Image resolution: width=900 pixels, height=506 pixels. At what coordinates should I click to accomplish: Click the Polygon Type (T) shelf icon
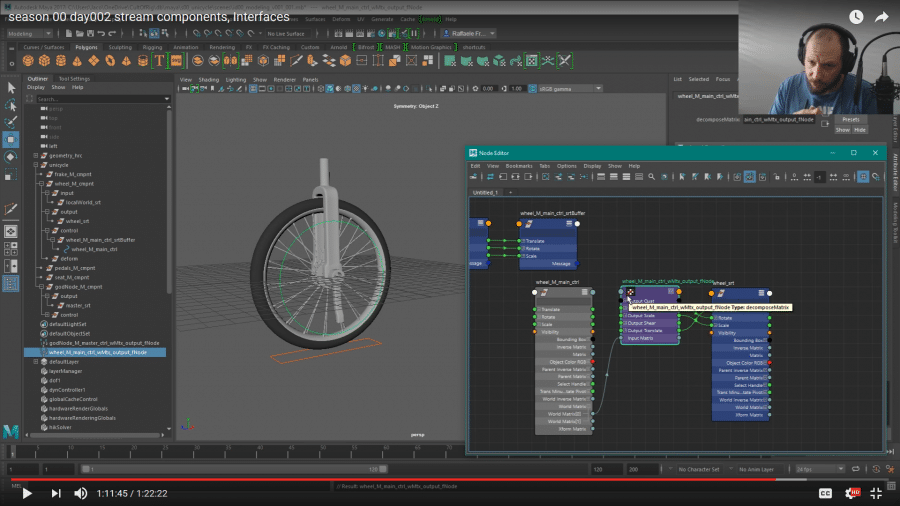click(158, 61)
